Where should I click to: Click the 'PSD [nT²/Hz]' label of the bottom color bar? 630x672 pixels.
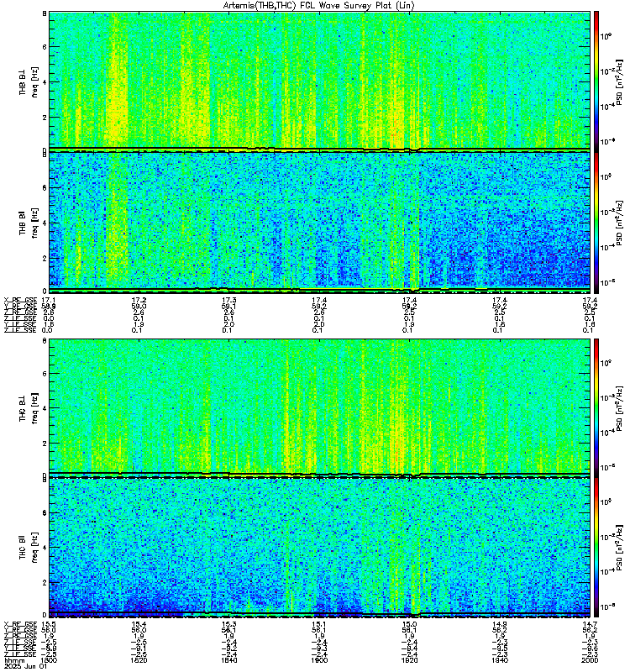point(620,546)
